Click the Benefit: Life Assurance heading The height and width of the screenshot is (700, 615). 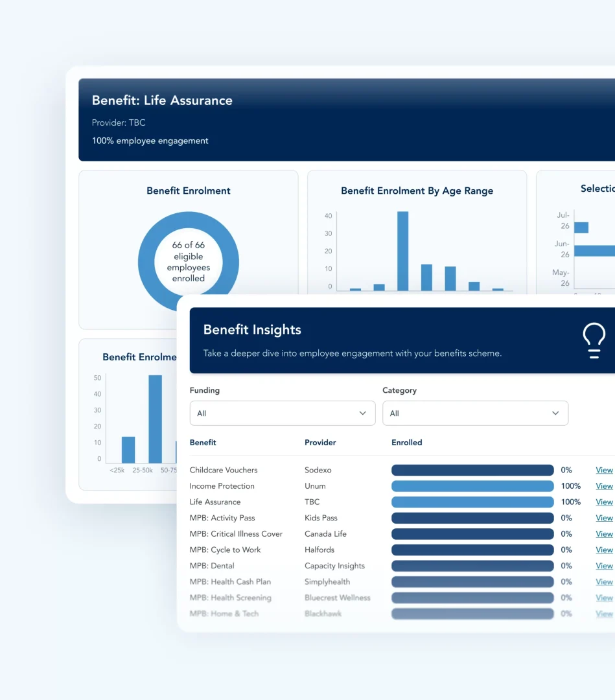click(162, 100)
